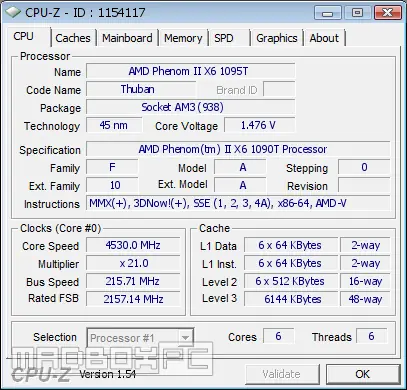Screen dimensions: 407x390
Task: Open the Graphics tab
Action: tap(277, 38)
